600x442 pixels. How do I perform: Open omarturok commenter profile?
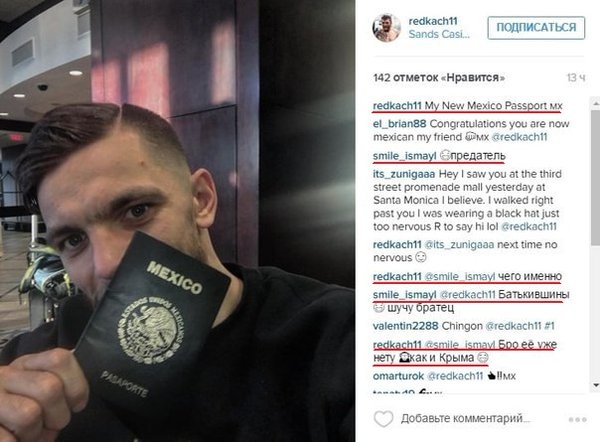[x=398, y=376]
